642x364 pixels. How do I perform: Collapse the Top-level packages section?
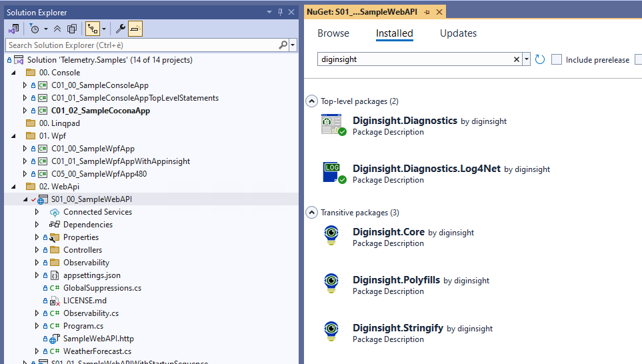point(311,101)
